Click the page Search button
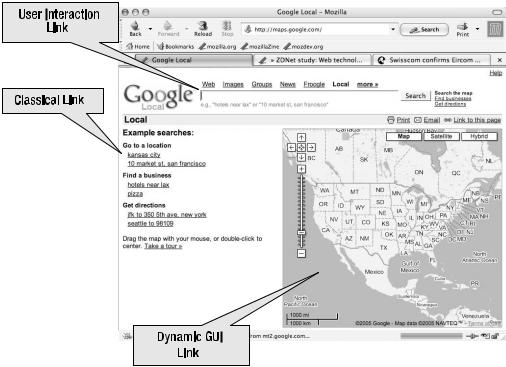The height and width of the screenshot is (367, 506). click(415, 96)
